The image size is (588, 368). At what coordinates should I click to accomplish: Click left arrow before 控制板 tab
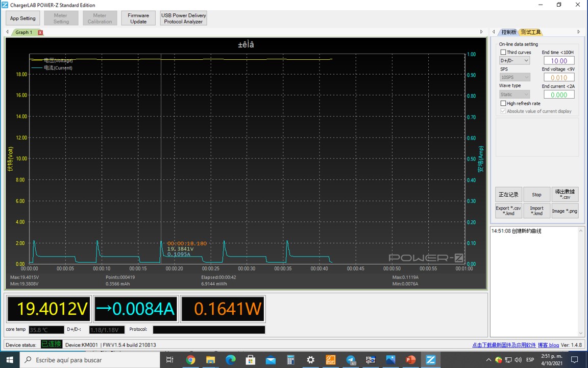494,32
